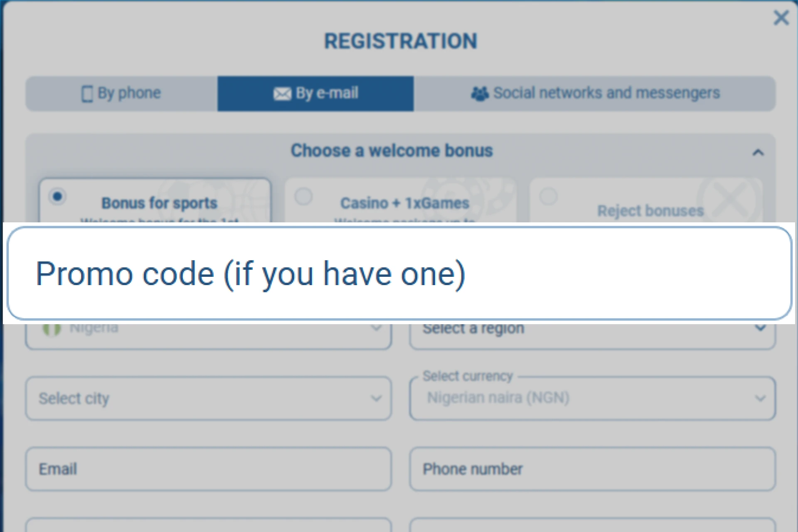This screenshot has width=798, height=532.
Task: Click the Nigeria flag icon in country field
Action: tap(52, 328)
